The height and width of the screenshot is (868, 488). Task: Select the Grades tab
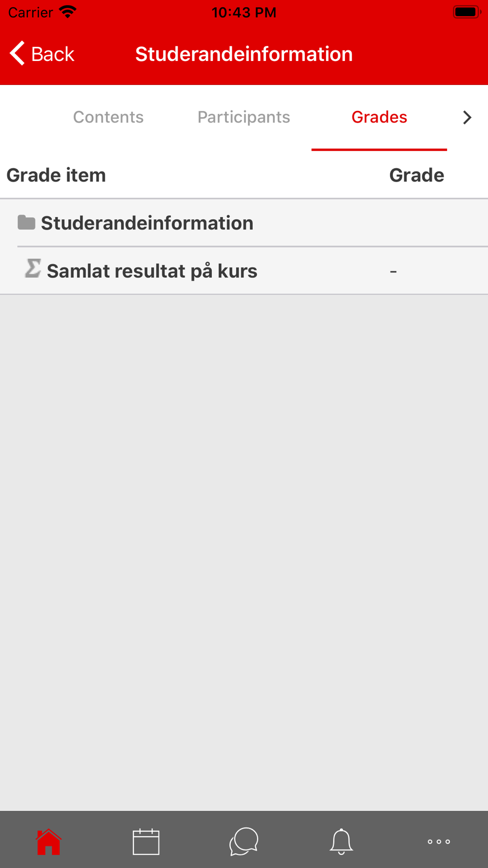[x=379, y=117]
